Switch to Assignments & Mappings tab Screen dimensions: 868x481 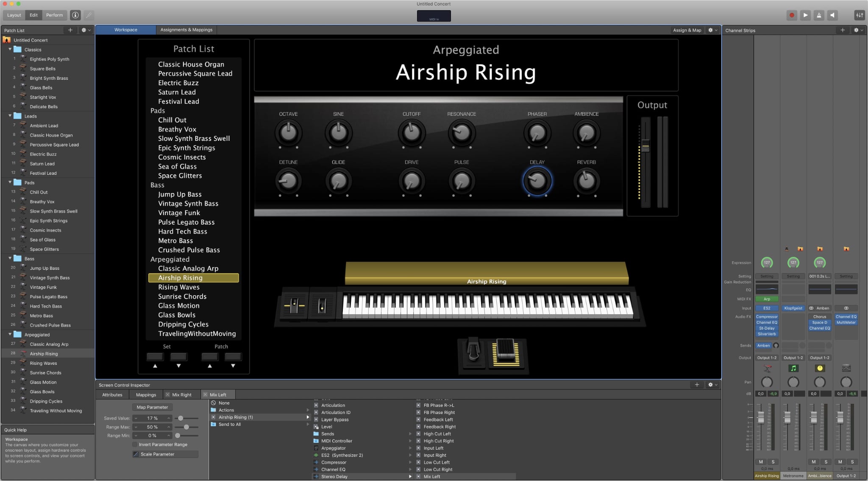click(x=186, y=30)
